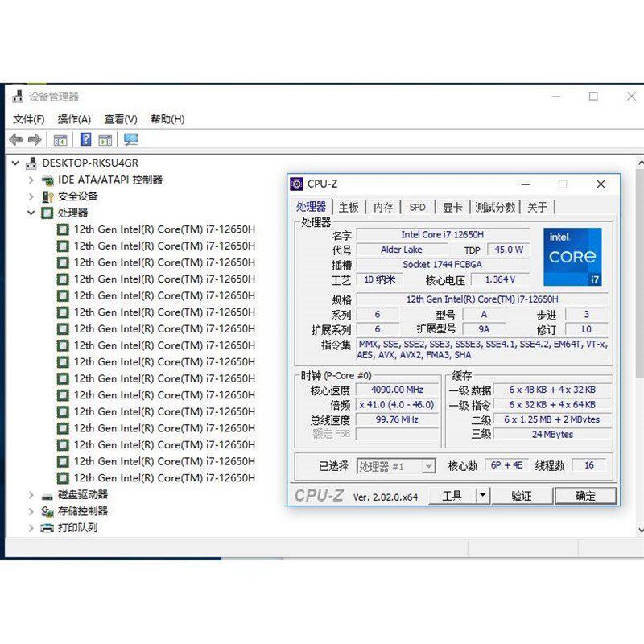Click the scan hardware monitor toolbar icon
The height and width of the screenshot is (644, 644).
(131, 139)
